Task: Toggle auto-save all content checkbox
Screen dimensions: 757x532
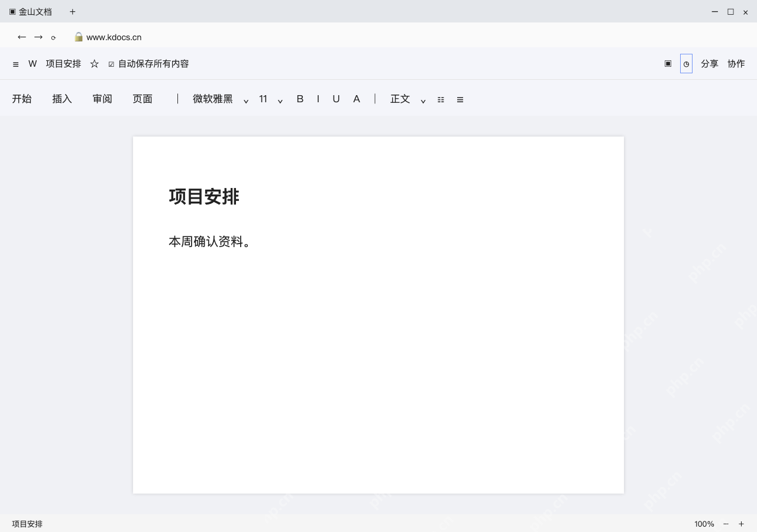Action: coord(111,64)
